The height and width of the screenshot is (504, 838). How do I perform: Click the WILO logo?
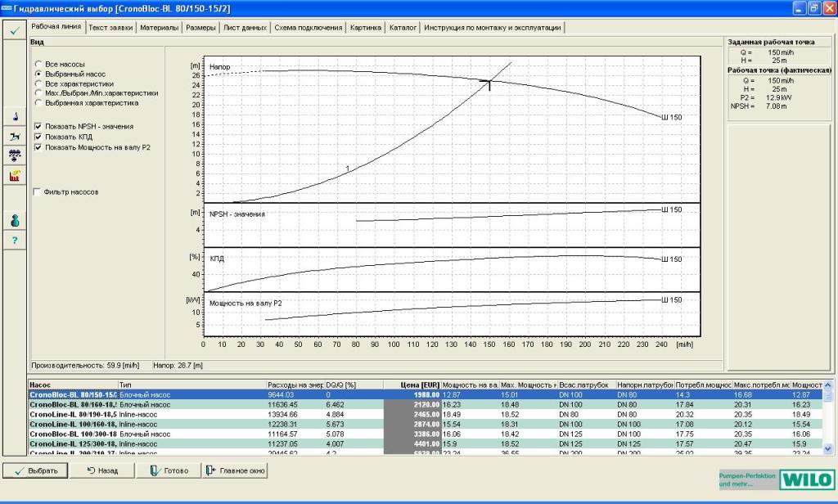click(807, 479)
